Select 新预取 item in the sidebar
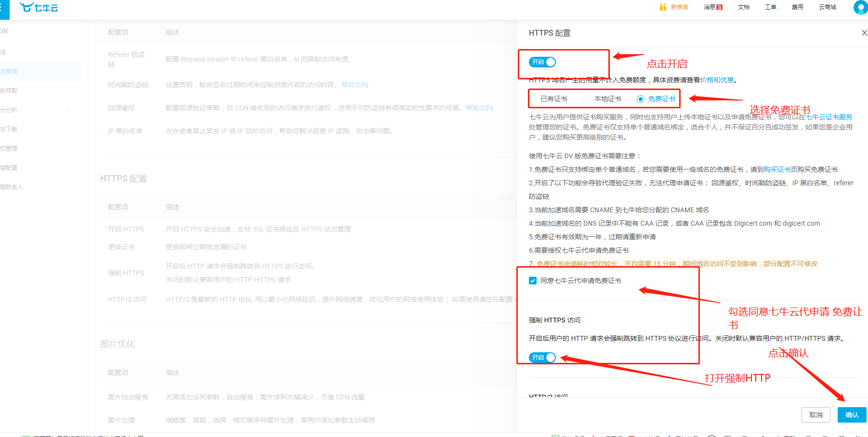 tap(9, 90)
